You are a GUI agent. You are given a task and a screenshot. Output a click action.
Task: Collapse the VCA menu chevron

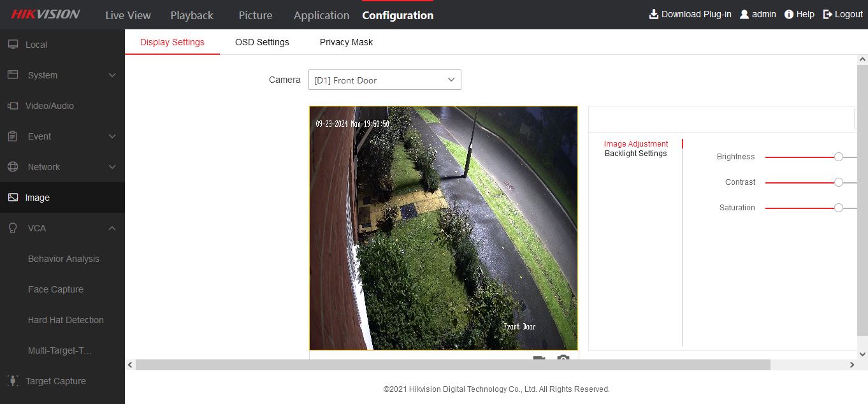[112, 228]
